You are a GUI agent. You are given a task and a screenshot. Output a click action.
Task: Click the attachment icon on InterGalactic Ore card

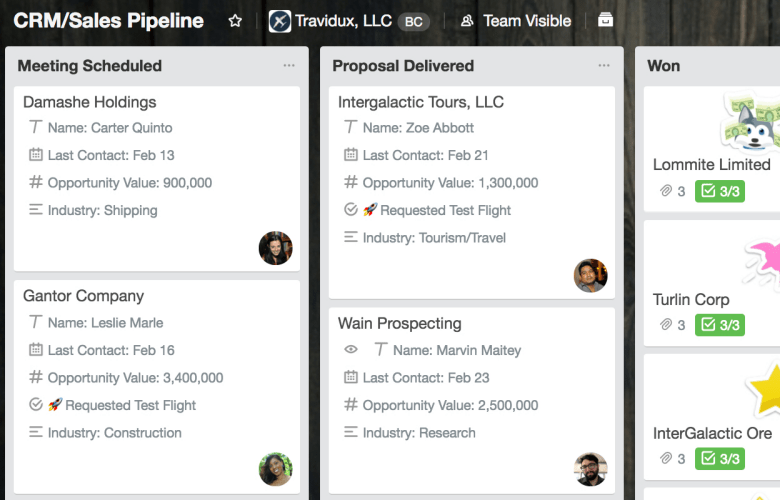[665, 459]
